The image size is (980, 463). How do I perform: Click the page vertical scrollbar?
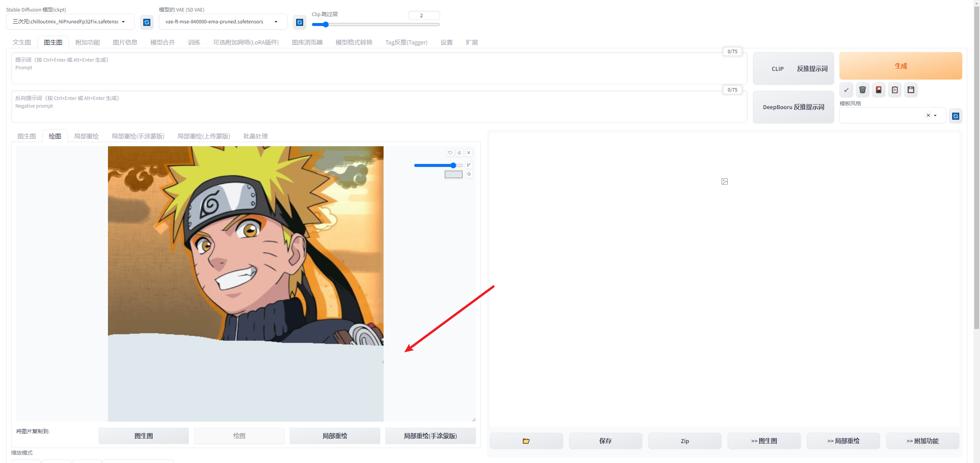(977, 167)
